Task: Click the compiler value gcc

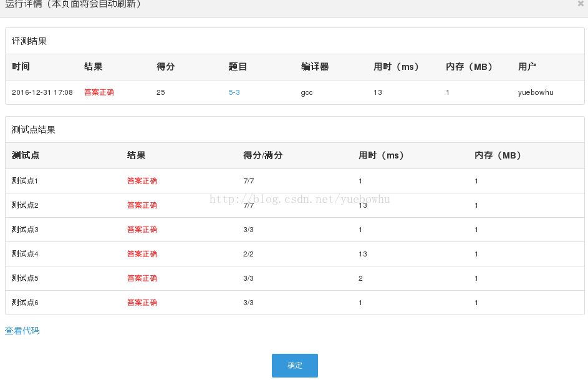Action: [x=307, y=93]
